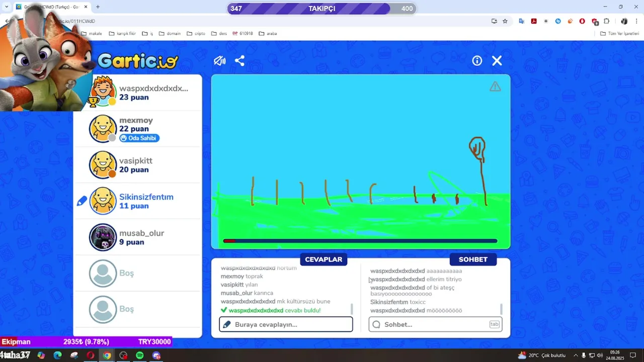This screenshot has width=644, height=362.
Task: Click 'ellerim titriyo' chat message
Action: (416, 280)
